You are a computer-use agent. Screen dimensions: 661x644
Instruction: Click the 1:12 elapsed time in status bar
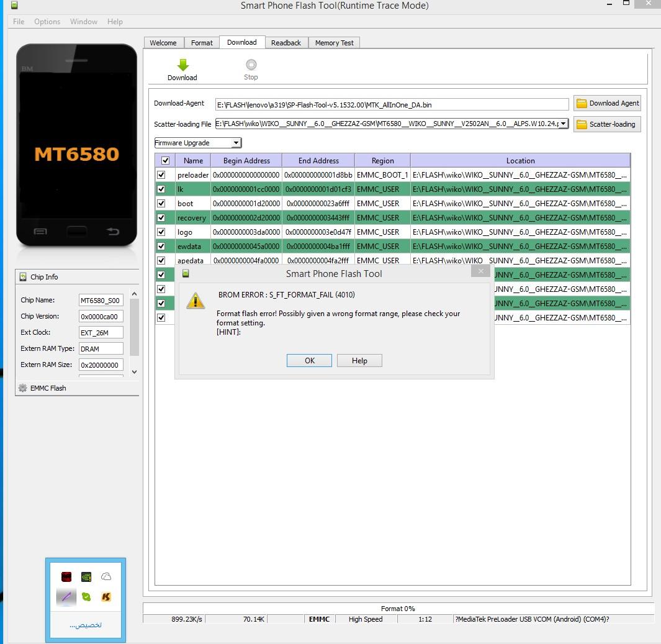[x=425, y=619]
